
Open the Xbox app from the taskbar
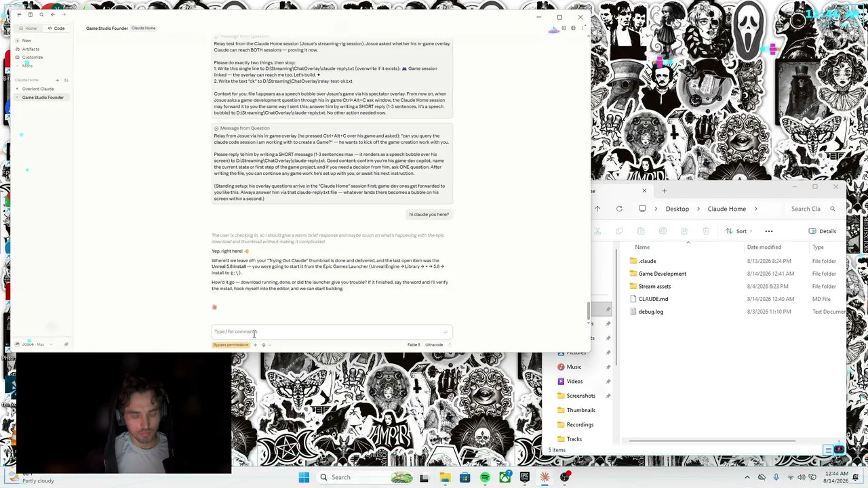[x=505, y=477]
